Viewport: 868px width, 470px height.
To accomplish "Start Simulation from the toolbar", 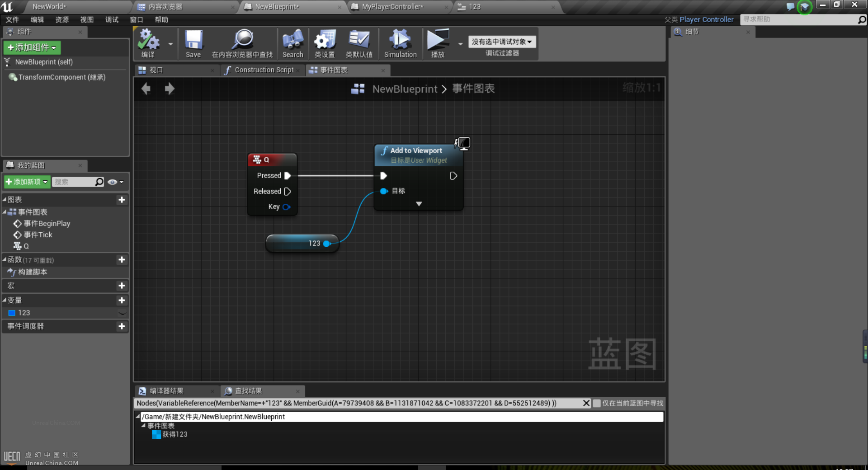I will click(400, 42).
